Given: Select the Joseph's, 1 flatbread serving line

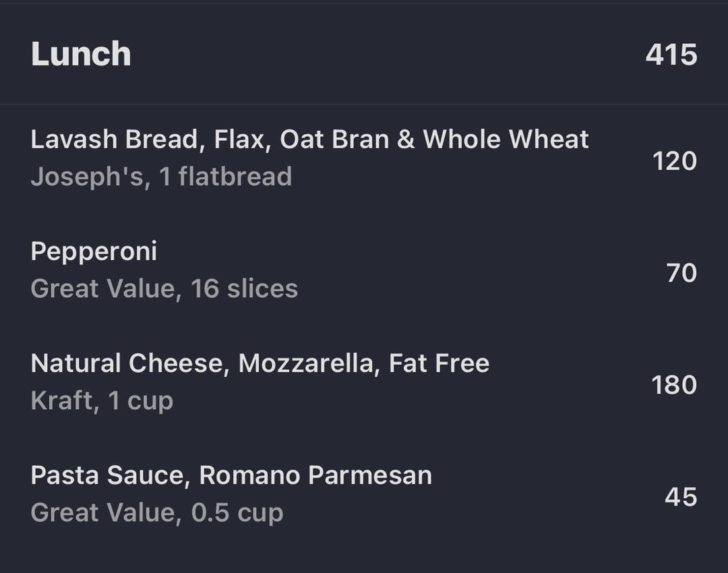Looking at the screenshot, I should tap(161, 177).
